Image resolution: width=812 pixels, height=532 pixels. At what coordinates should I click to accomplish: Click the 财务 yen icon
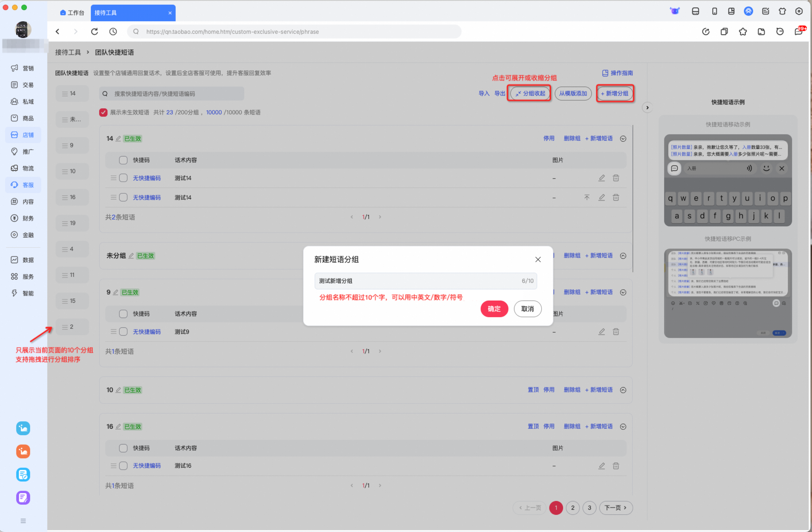point(14,218)
